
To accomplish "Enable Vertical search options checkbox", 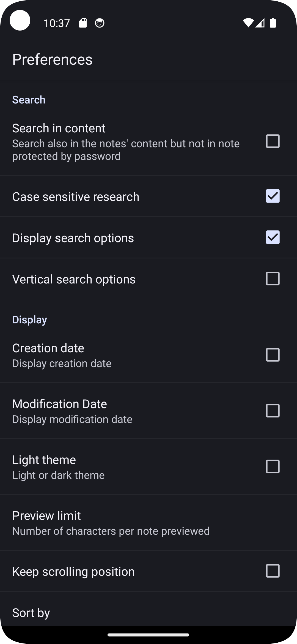I will click(x=273, y=279).
